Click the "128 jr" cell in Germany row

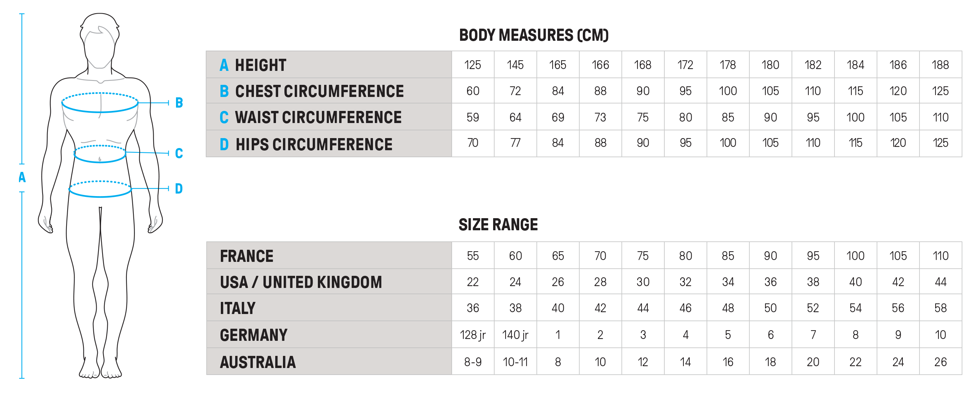point(473,335)
